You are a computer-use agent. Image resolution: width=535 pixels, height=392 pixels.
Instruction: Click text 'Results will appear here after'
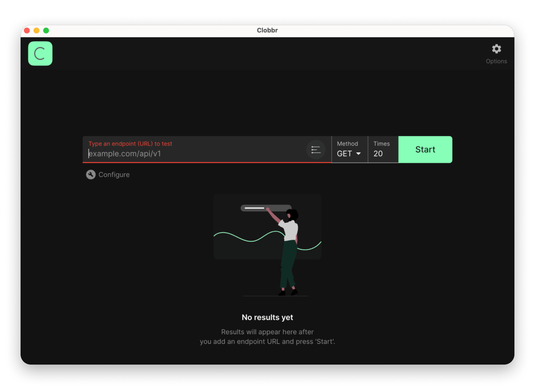coord(267,332)
